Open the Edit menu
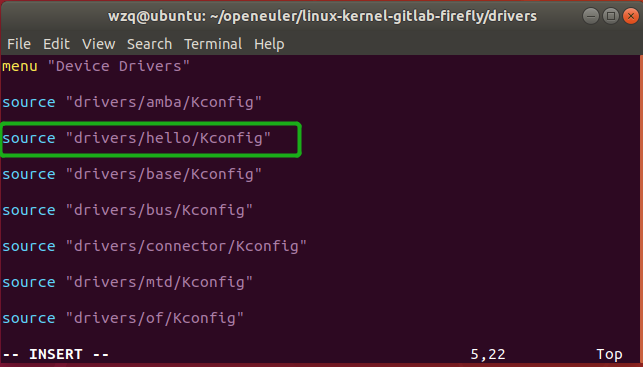Image resolution: width=643 pixels, height=367 pixels. 56,44
